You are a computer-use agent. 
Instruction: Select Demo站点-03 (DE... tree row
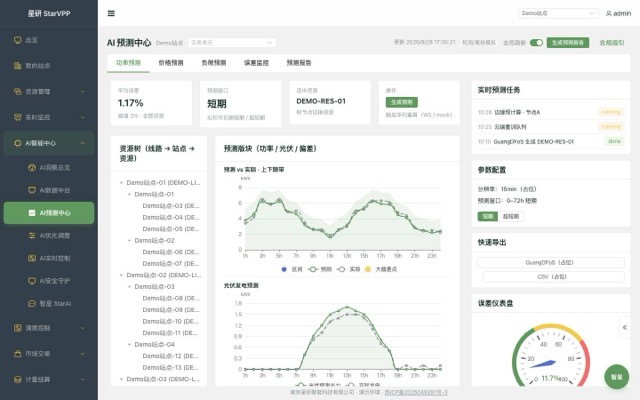(x=171, y=206)
